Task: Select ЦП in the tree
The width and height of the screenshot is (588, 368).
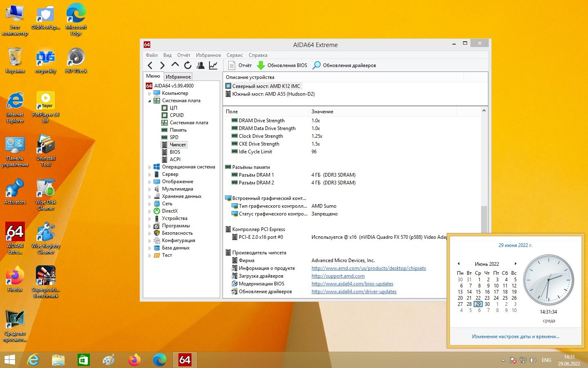Action: coord(174,108)
